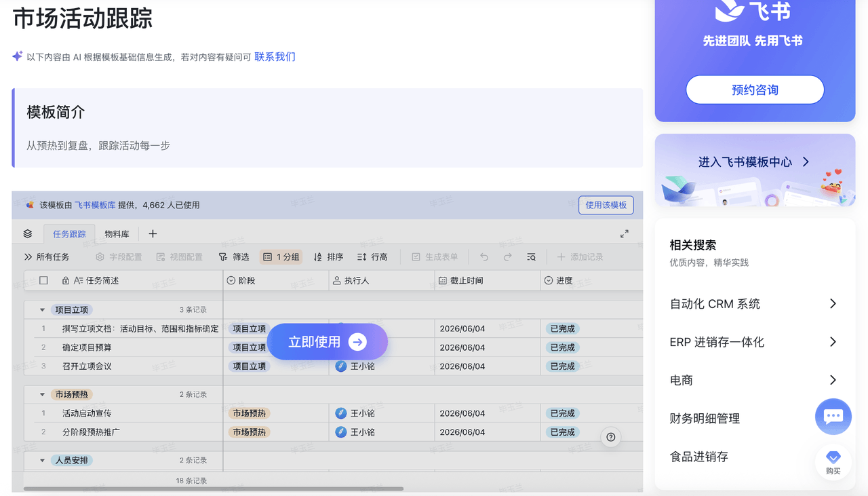This screenshot has height=496, width=868.
Task: Select the 任务跟踪 tab
Action: 69,234
